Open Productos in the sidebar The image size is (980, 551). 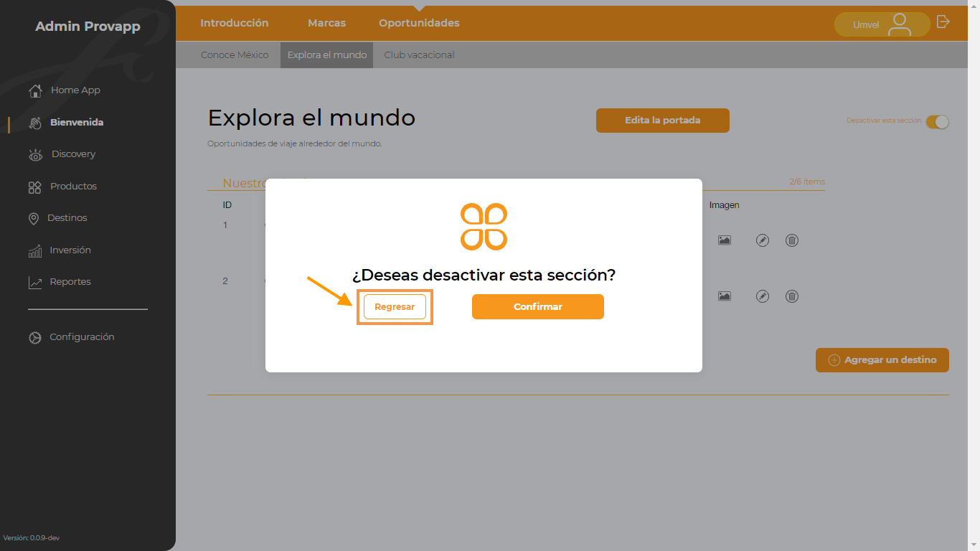pyautogui.click(x=73, y=187)
